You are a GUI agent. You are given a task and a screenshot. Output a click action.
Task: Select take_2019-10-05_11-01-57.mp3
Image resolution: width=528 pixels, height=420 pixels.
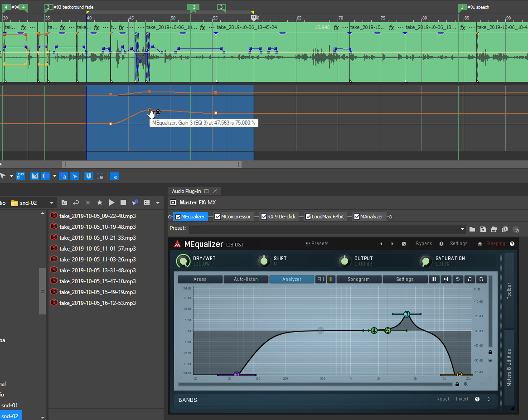(x=97, y=249)
